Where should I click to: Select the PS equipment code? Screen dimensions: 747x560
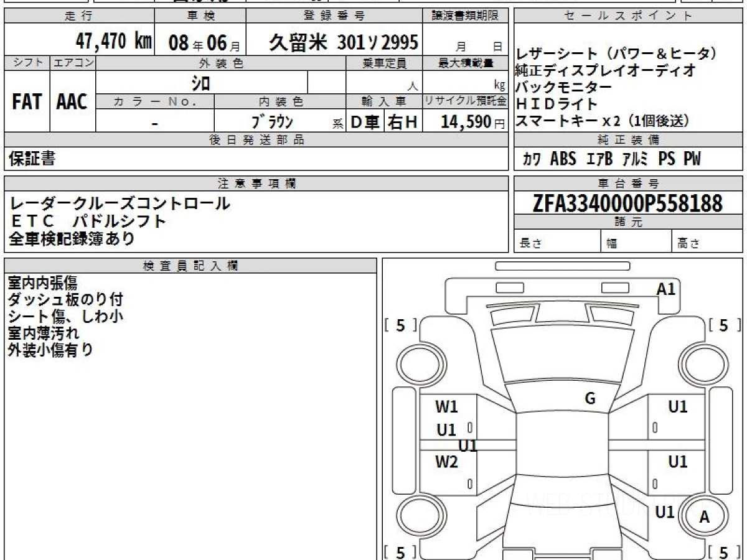coord(667,159)
